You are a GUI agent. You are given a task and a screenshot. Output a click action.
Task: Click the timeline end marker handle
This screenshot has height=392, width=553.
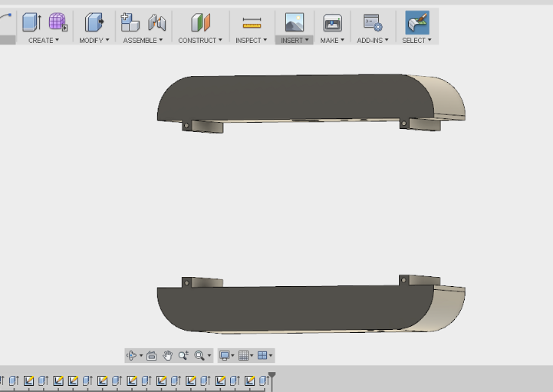(272, 375)
